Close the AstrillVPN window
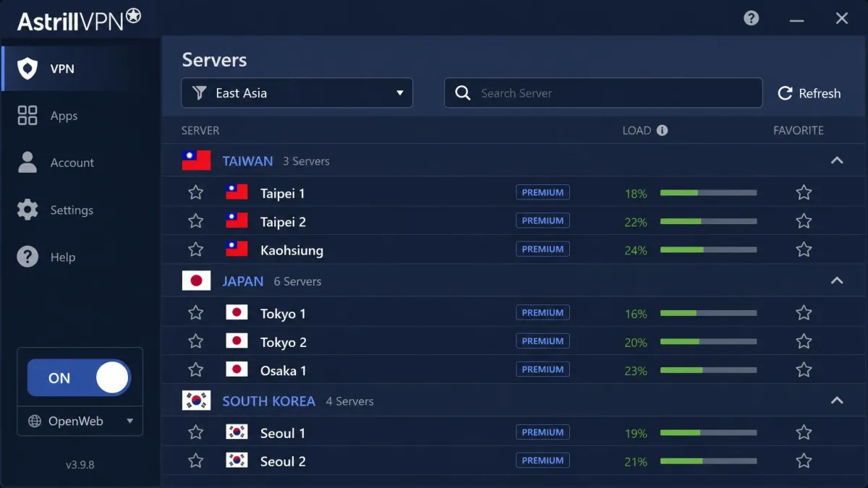 (842, 19)
